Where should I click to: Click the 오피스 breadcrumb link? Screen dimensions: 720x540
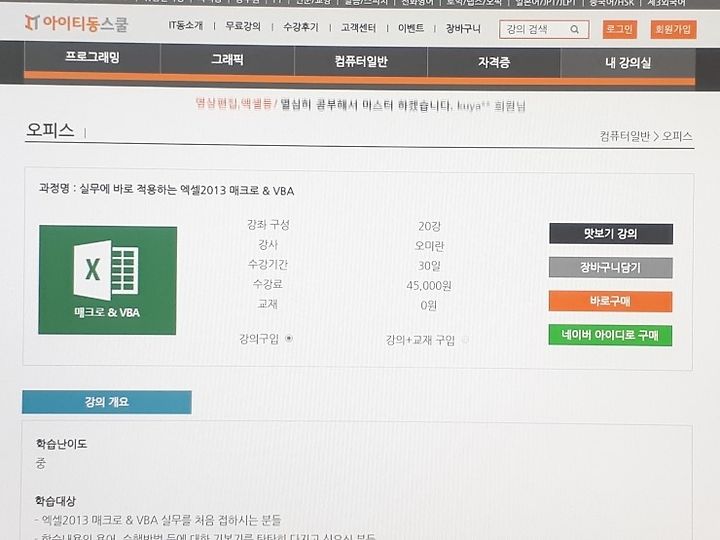677,136
